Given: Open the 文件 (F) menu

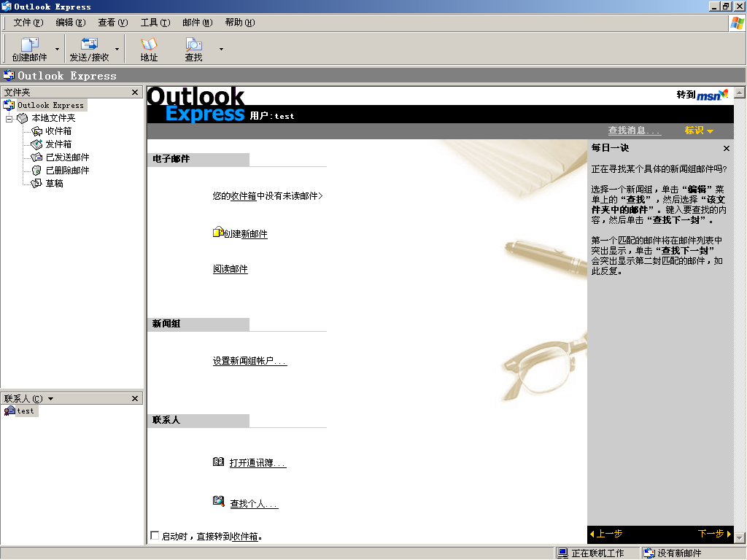Looking at the screenshot, I should tap(28, 23).
